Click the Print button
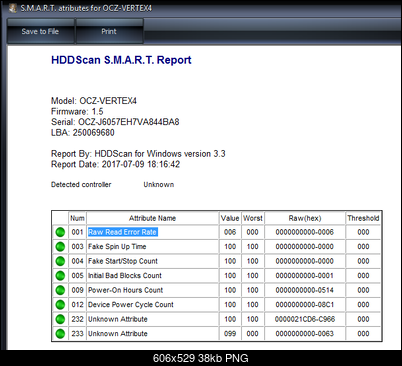 (x=109, y=31)
